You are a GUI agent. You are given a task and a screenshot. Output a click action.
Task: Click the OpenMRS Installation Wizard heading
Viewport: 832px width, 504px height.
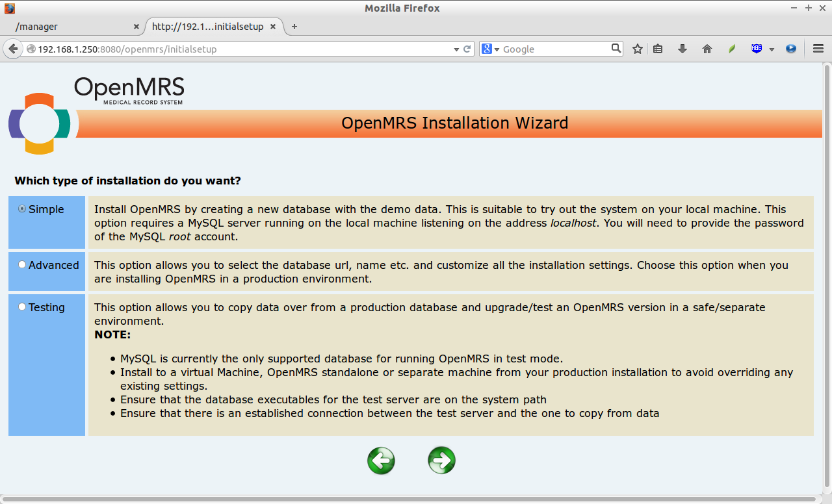(454, 123)
